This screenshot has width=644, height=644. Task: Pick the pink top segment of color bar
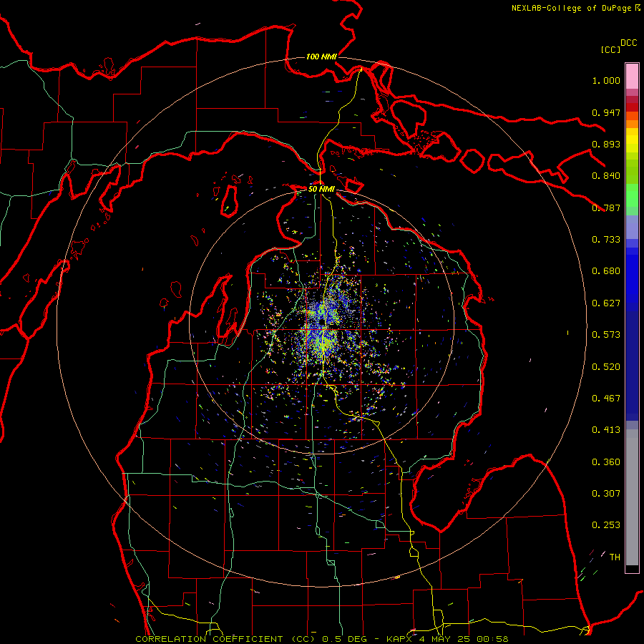[x=632, y=76]
